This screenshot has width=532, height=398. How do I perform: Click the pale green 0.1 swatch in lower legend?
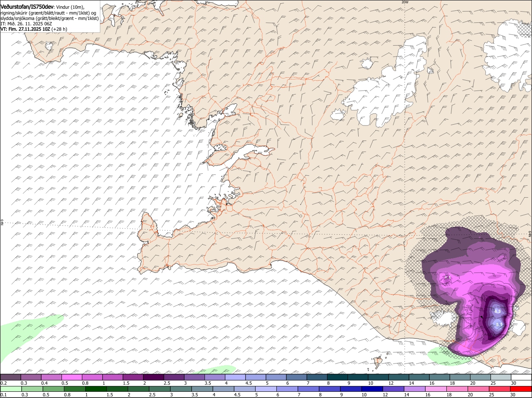point(11,389)
